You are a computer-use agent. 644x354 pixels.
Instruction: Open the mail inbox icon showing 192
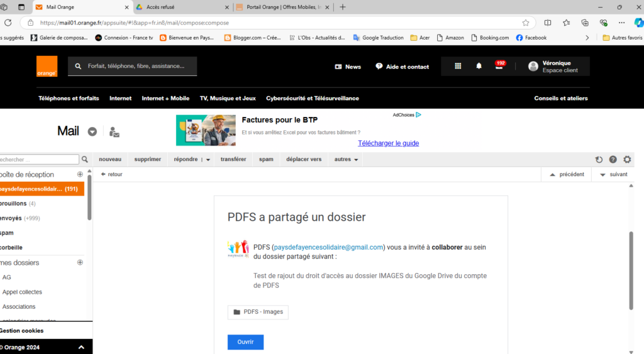coord(499,66)
